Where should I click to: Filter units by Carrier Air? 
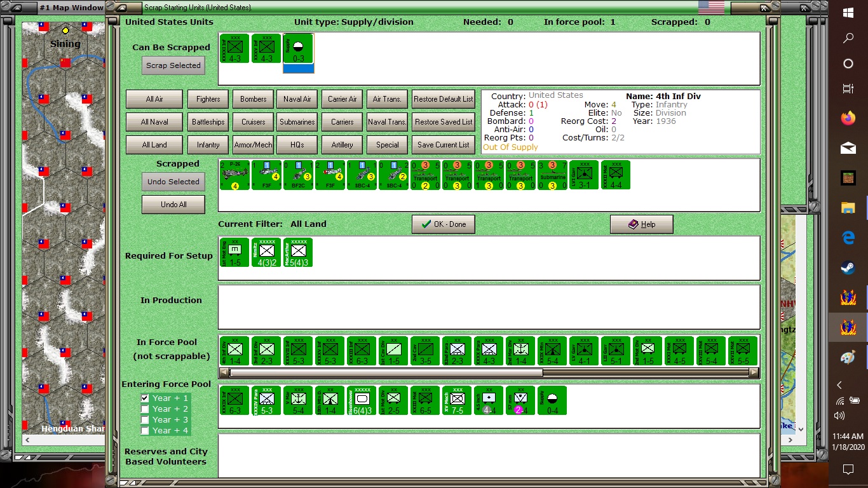pos(342,99)
